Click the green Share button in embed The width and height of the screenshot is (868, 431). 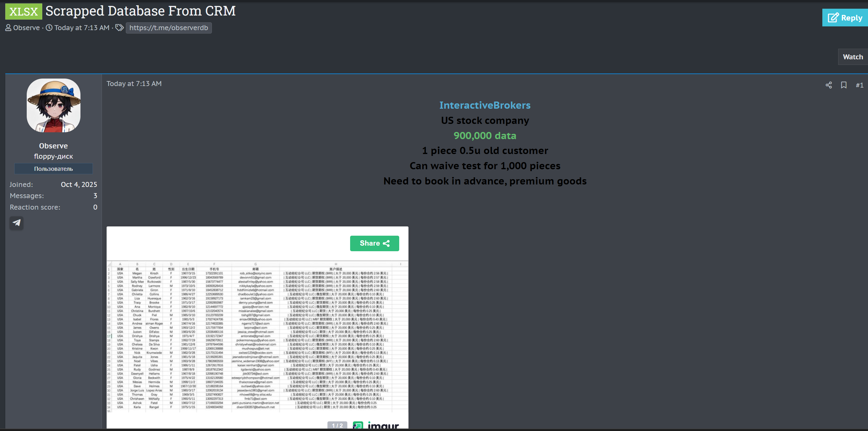[374, 243]
